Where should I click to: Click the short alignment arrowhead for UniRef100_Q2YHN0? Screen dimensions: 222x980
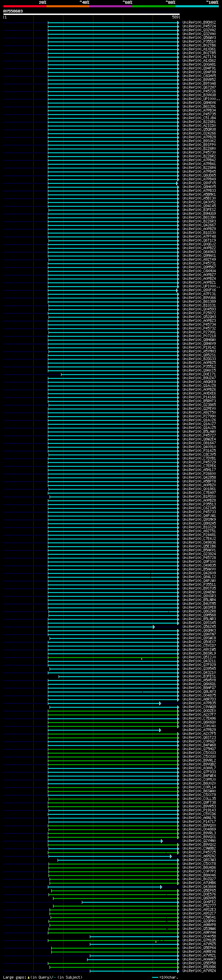[162, 841]
